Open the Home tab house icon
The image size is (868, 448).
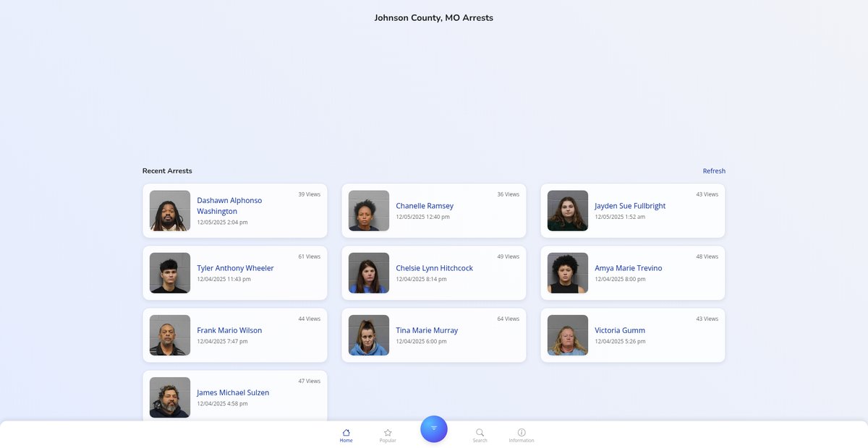point(346,432)
